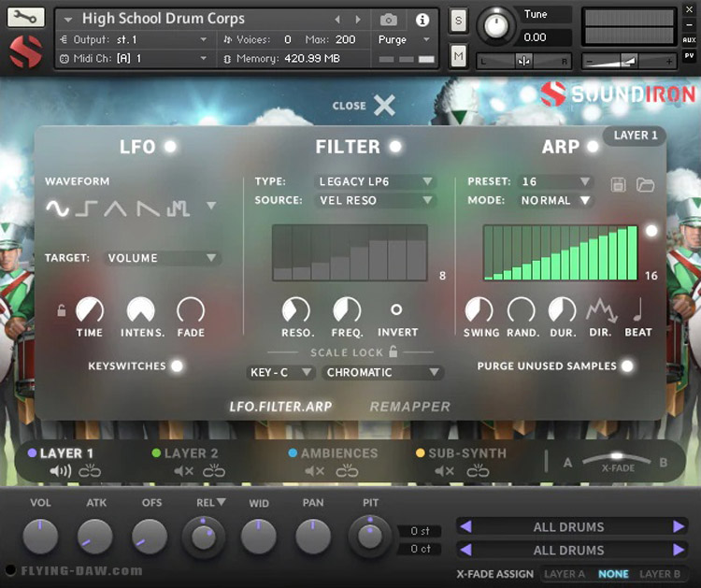Expand the LFO waveform extra options arrow
Screen dimensions: 701x588
click(x=211, y=206)
